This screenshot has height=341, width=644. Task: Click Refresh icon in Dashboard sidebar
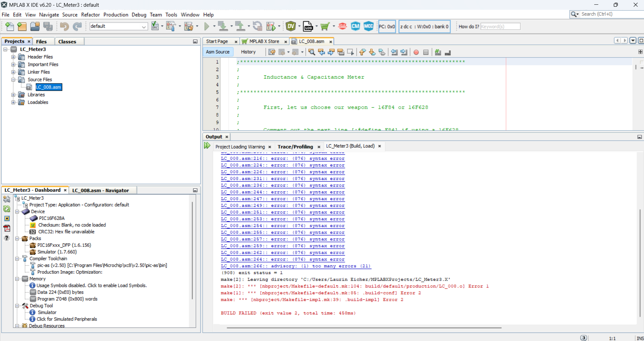tap(7, 209)
